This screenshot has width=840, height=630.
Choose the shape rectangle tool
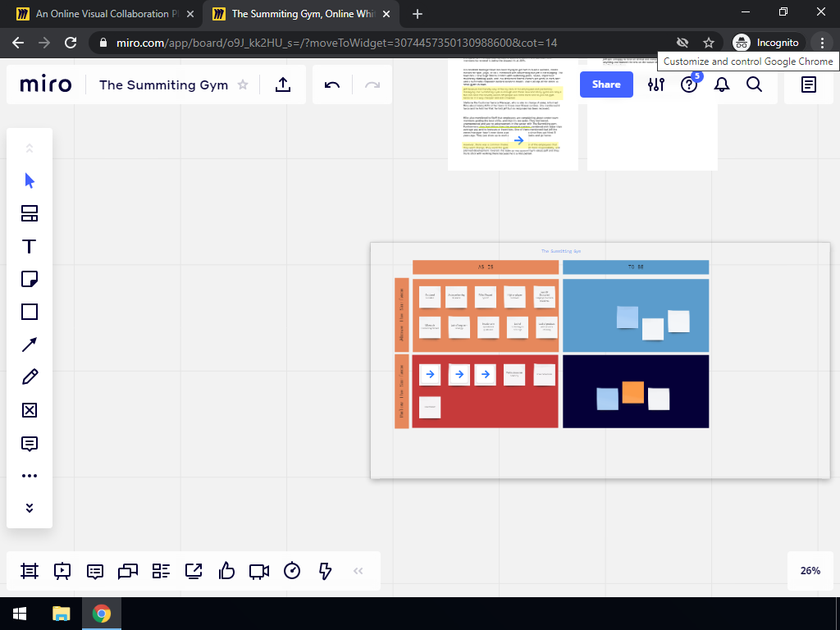tap(30, 312)
